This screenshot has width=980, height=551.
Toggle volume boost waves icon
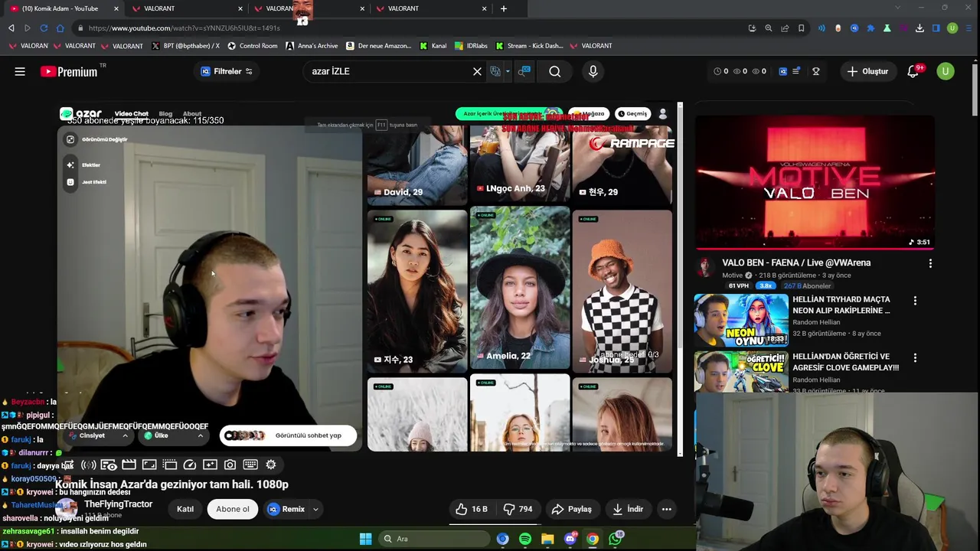[89, 465]
